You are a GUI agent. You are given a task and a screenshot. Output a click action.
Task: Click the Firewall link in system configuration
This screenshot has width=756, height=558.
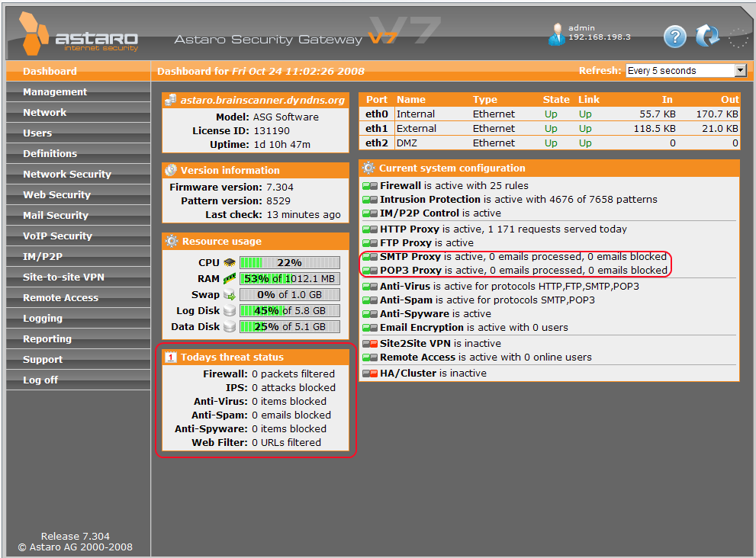401,185
